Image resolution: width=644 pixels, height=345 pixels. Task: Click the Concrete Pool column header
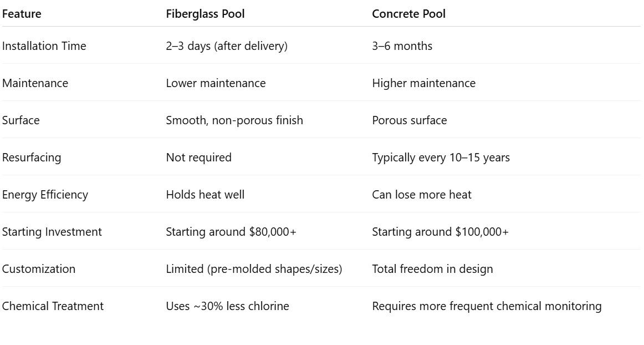click(408, 14)
